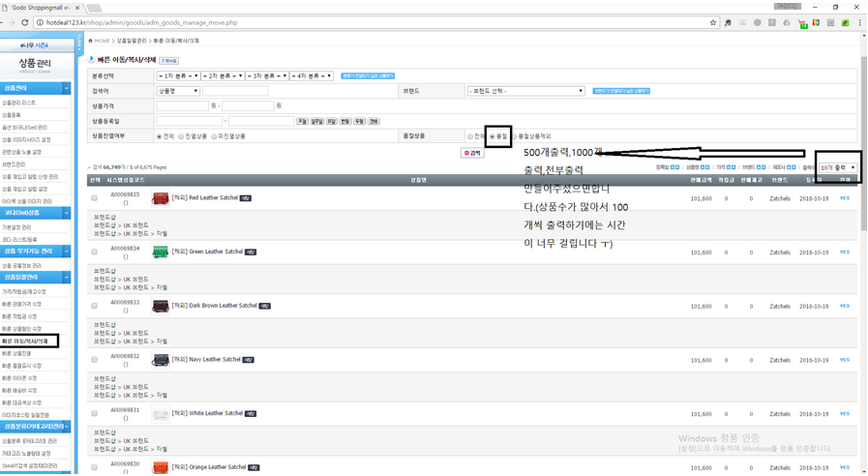This screenshot has height=476, width=868.
Task: Click the Dark Brown Leather Satchel product icon
Action: point(161,306)
